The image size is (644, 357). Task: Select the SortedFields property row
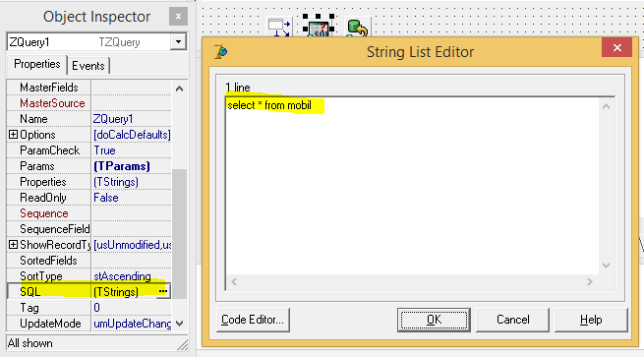coord(89,261)
